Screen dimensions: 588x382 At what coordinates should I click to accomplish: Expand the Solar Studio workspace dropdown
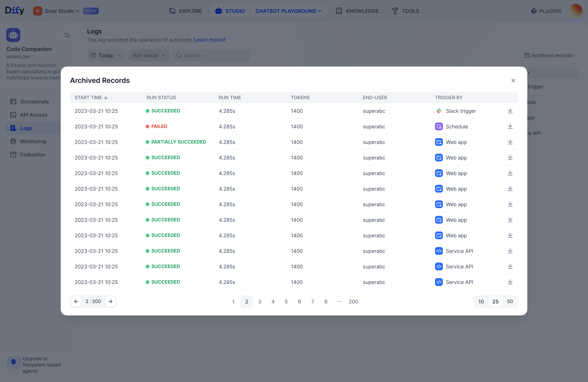62,11
